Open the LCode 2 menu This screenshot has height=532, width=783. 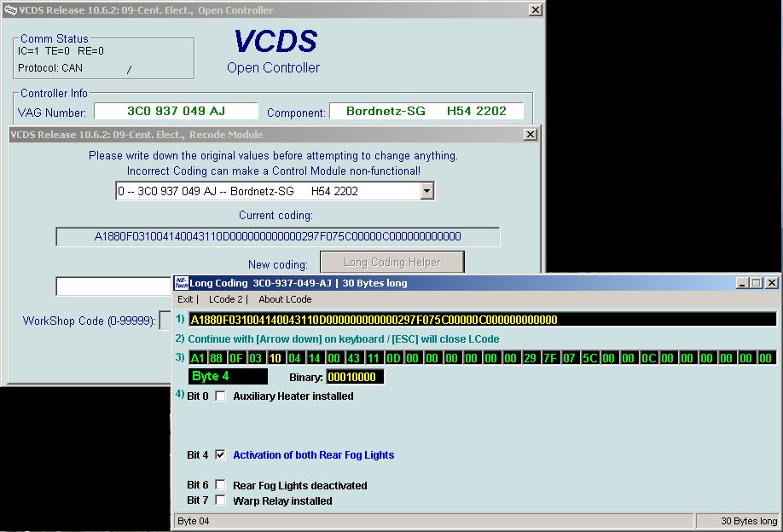pos(226,299)
